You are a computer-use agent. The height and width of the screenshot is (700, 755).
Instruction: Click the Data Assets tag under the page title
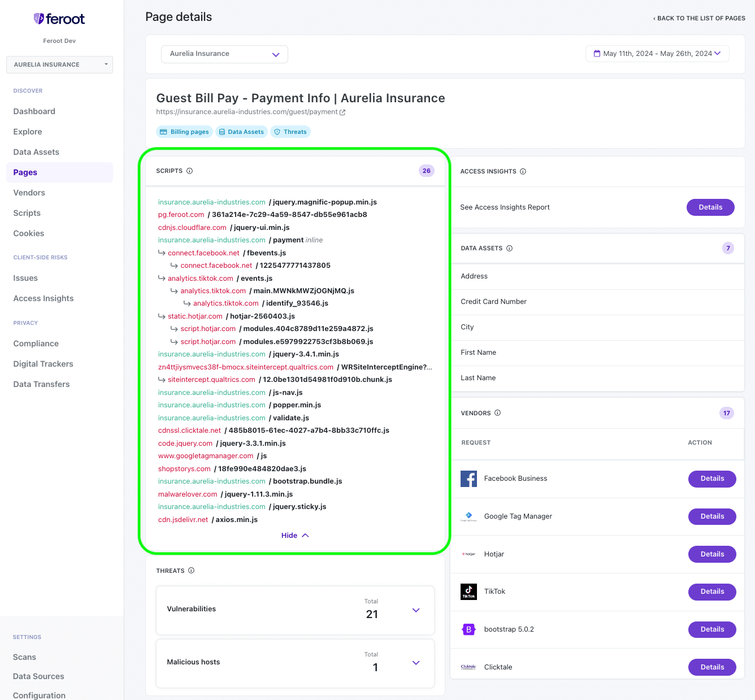point(241,132)
